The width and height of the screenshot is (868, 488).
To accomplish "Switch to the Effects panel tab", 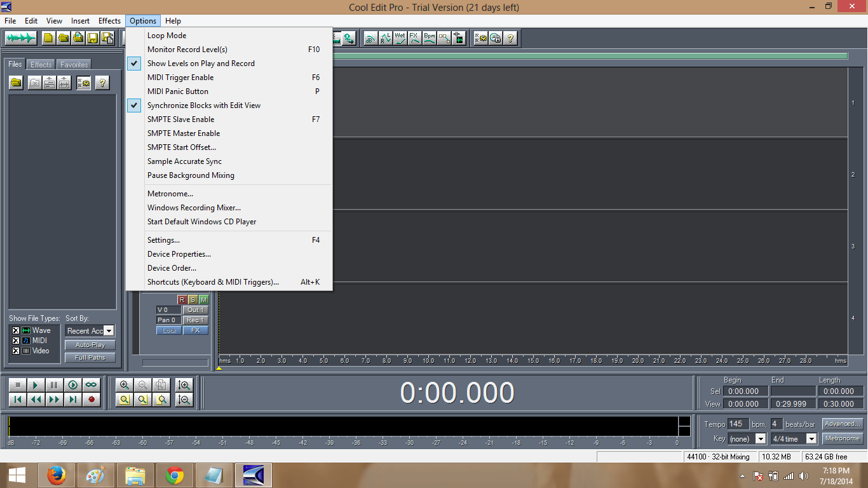I will (x=41, y=65).
